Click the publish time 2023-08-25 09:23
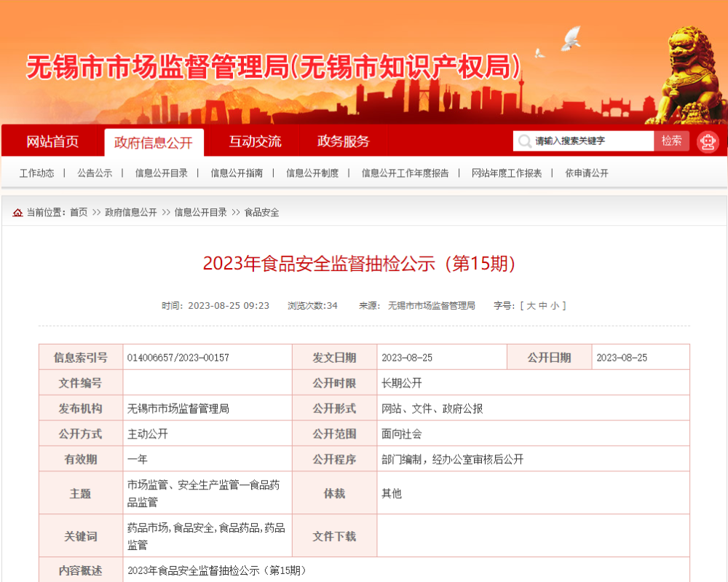 click(x=229, y=306)
